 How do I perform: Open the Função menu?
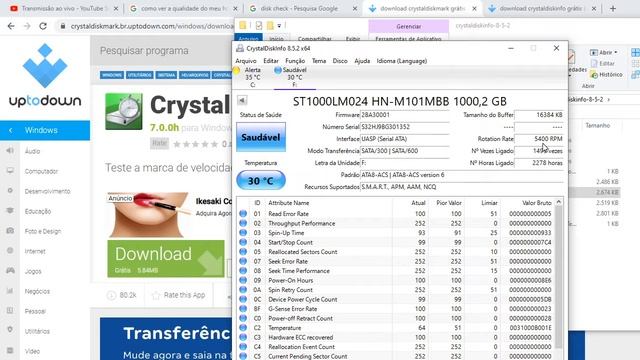click(295, 61)
